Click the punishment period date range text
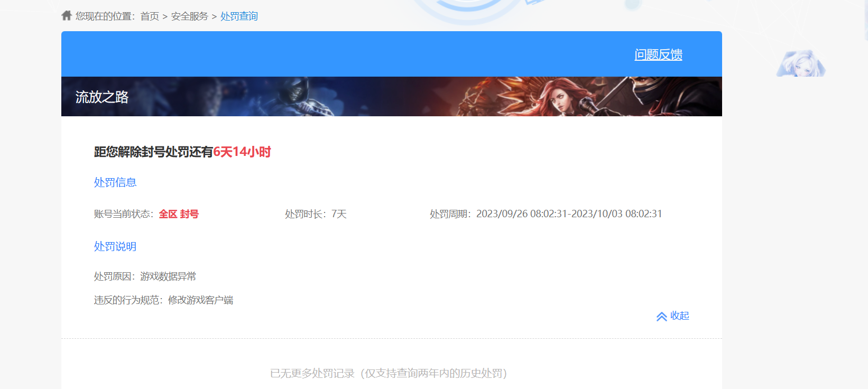This screenshot has height=389, width=868. 569,214
